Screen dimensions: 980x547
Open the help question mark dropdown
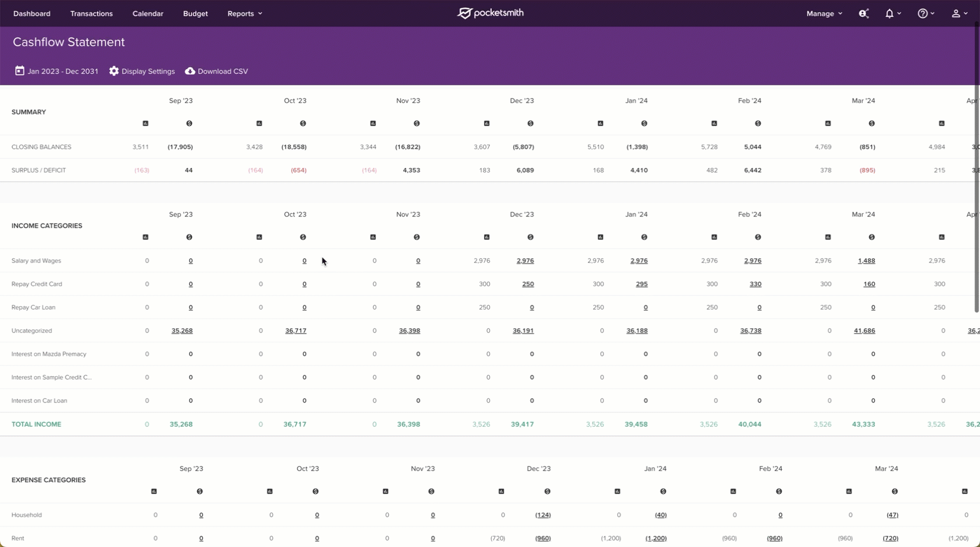tap(926, 13)
